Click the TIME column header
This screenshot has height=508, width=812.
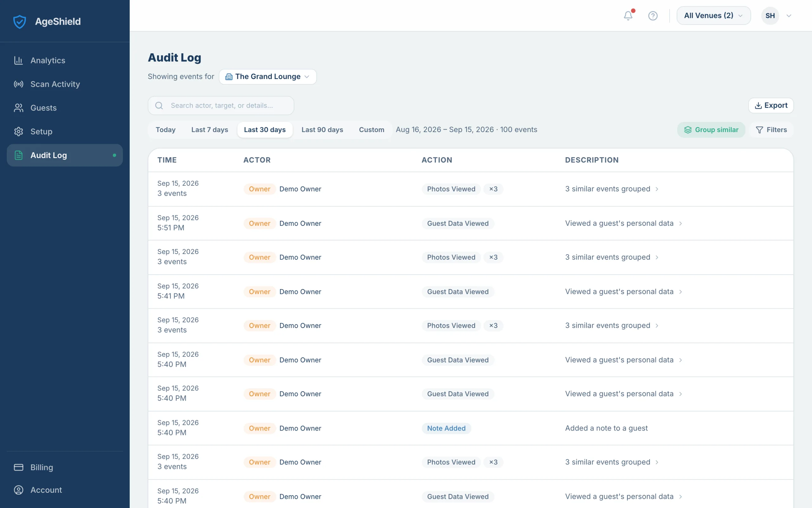167,160
